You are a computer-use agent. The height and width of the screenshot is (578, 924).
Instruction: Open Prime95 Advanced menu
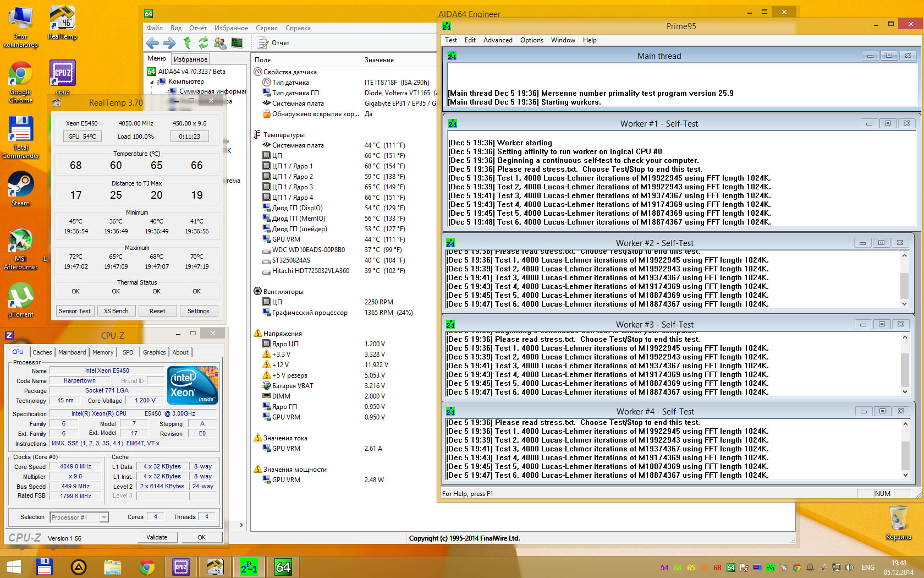coord(498,40)
